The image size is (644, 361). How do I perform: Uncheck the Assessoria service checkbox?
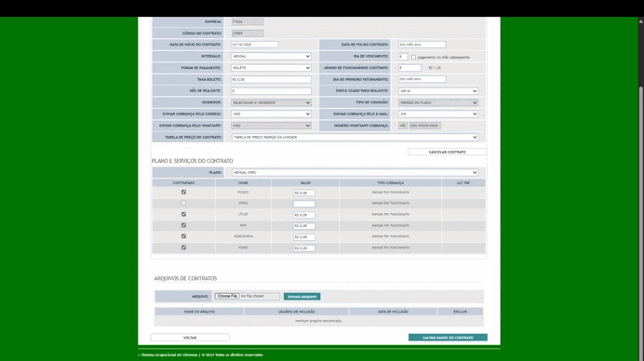[x=183, y=236]
